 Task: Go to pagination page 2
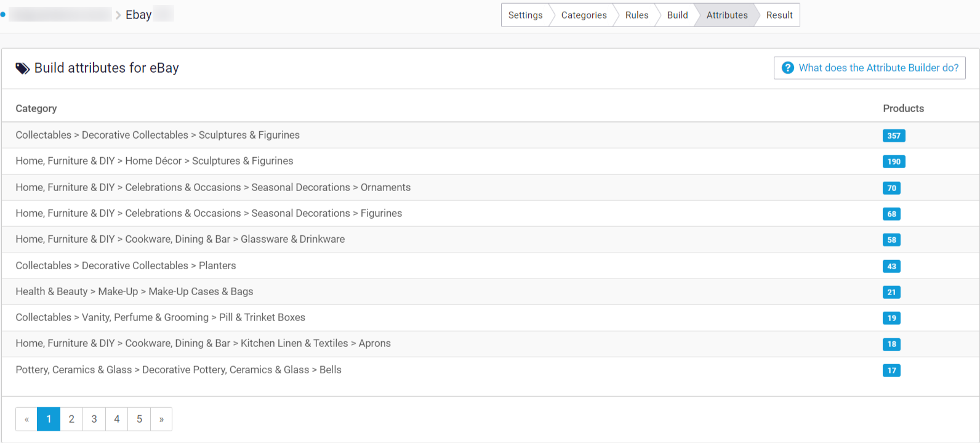click(71, 419)
